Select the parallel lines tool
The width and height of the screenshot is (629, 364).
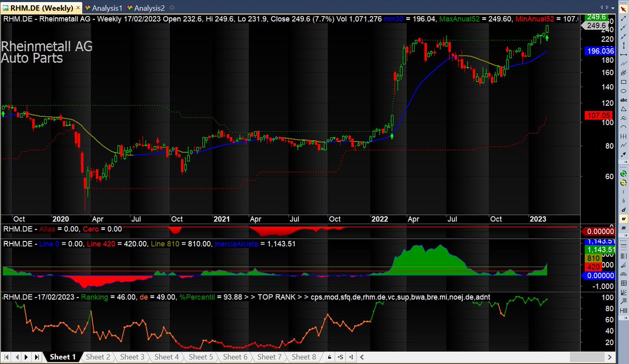point(624,63)
